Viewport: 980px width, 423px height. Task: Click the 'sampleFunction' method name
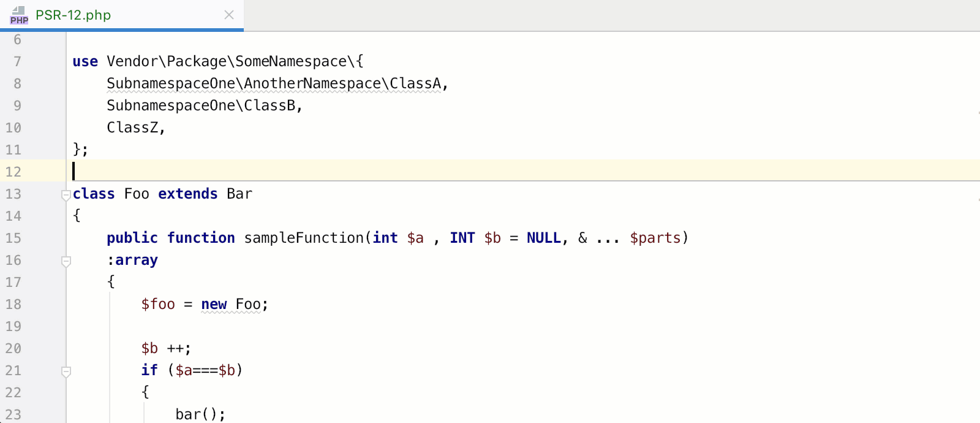tap(304, 238)
